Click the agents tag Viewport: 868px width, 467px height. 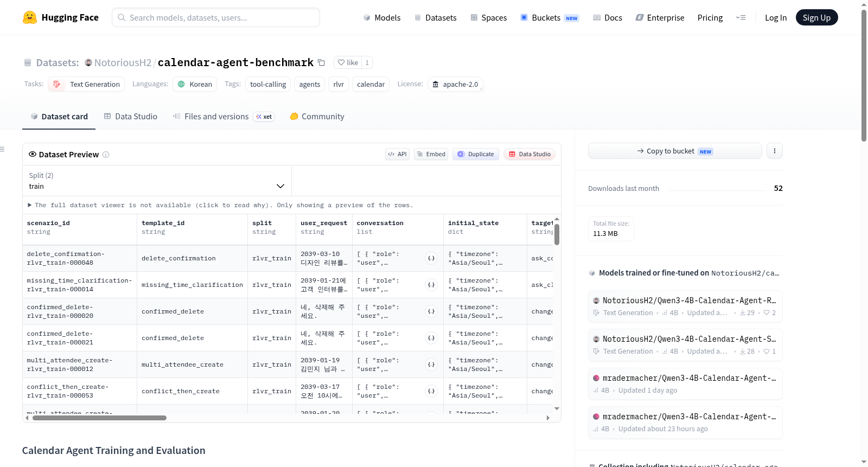tap(310, 84)
